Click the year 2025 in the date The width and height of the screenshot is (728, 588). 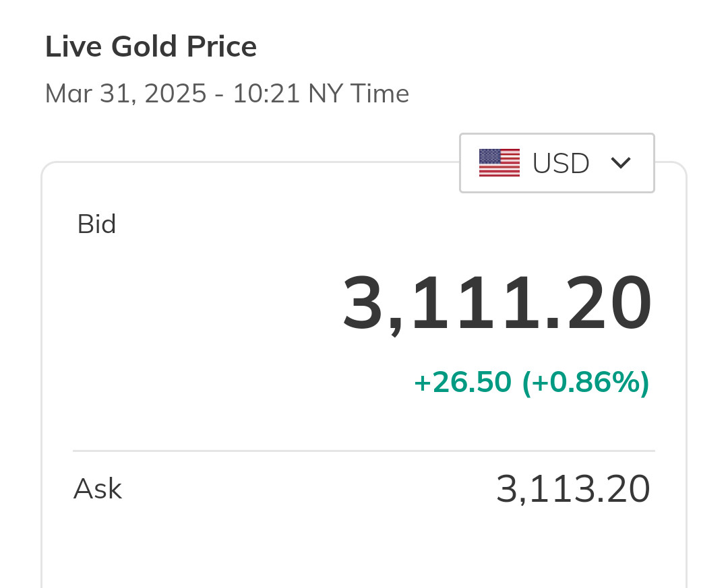(x=175, y=94)
